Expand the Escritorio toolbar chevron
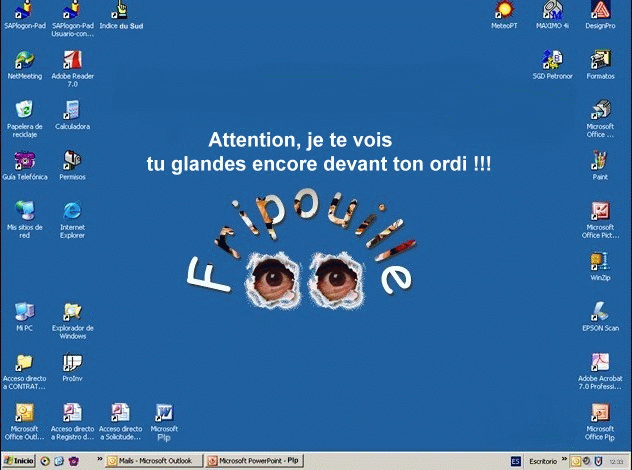632x470 pixels. click(x=564, y=461)
